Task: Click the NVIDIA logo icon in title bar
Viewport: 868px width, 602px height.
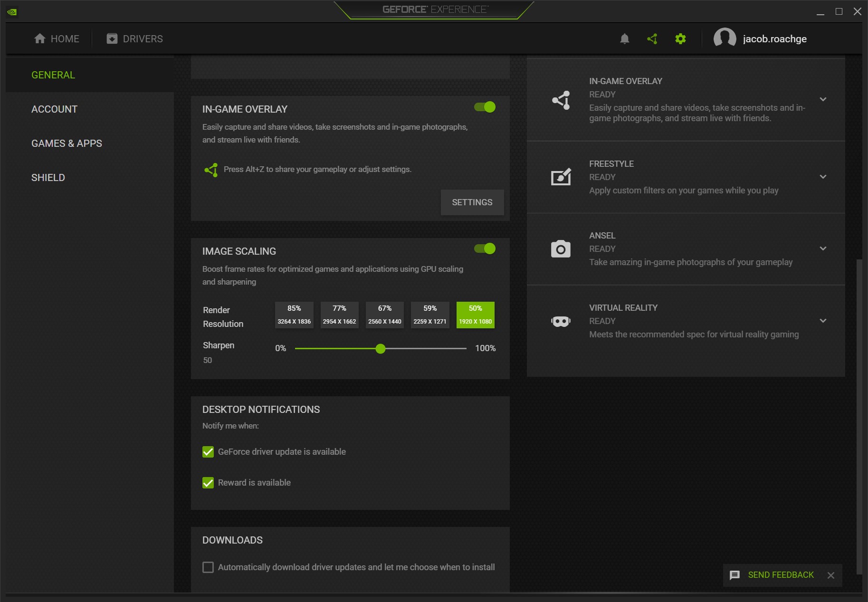Action: click(x=12, y=12)
